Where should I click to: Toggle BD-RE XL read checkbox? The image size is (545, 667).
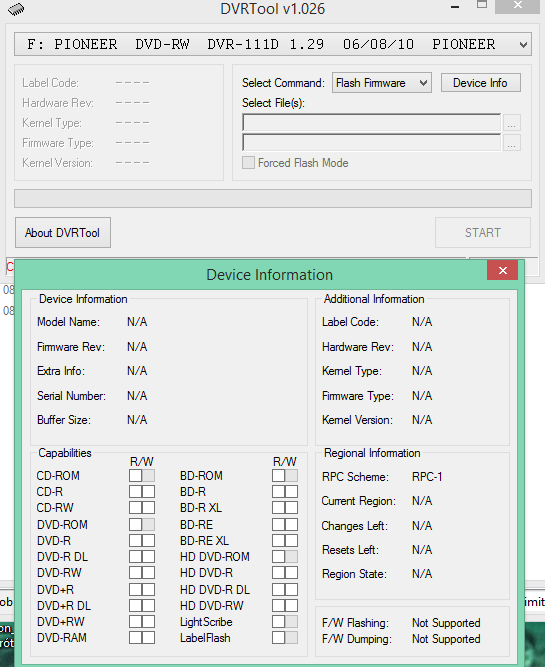[x=279, y=541]
